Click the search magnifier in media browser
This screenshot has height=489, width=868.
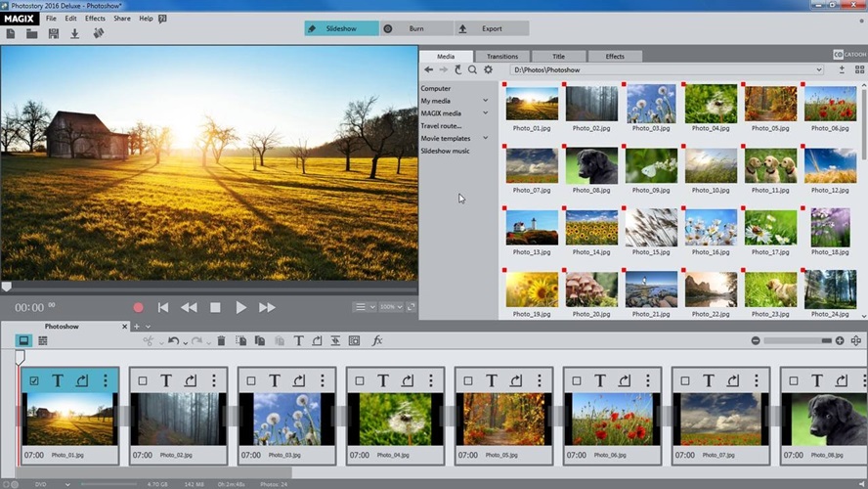tap(472, 69)
